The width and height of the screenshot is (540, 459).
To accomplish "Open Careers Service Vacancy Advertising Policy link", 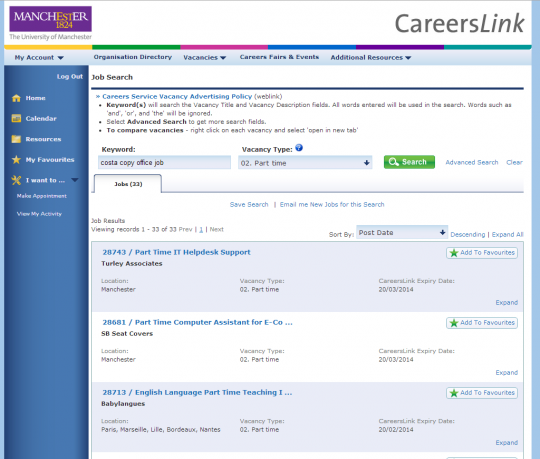I will pos(177,96).
